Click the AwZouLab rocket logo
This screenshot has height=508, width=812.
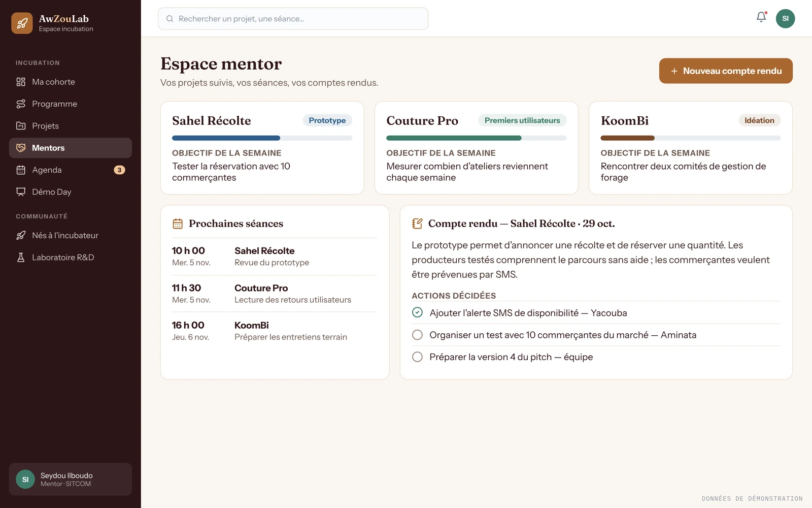click(x=22, y=23)
